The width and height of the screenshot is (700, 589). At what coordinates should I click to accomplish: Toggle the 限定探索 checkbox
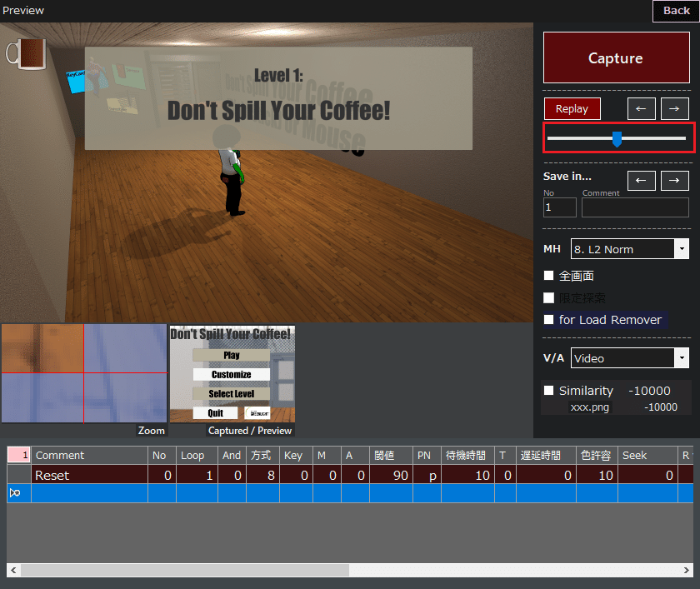pos(548,297)
